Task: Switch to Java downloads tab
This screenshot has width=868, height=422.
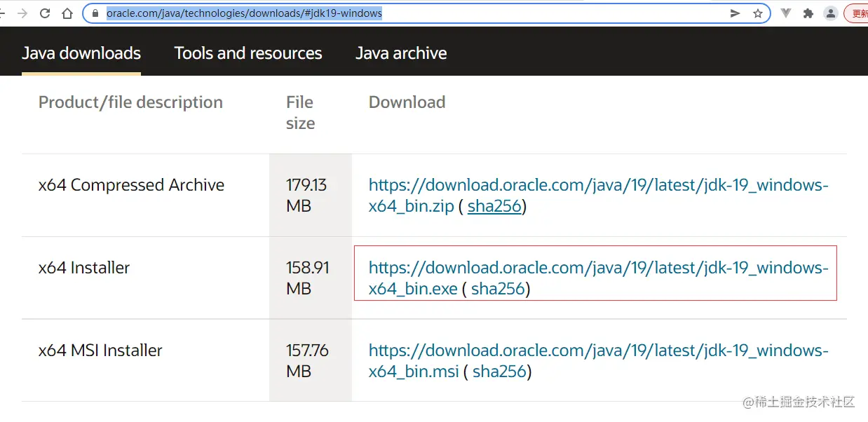Action: (81, 53)
